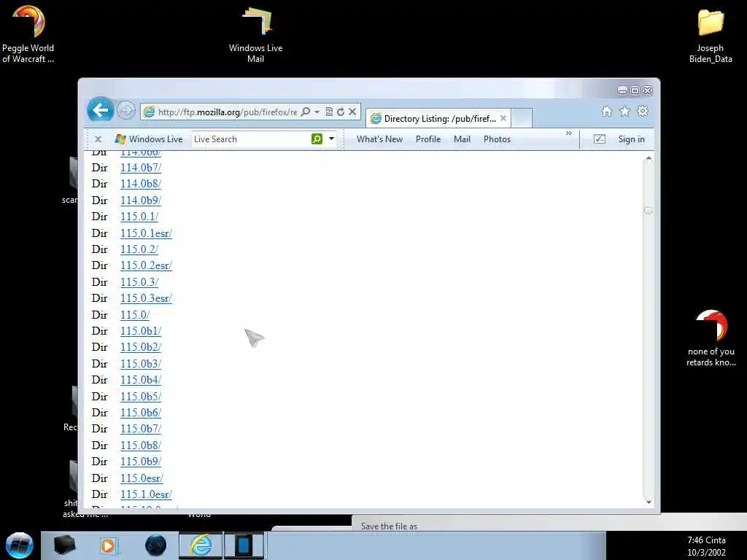
Task: Click the address bar URL
Action: click(228, 112)
